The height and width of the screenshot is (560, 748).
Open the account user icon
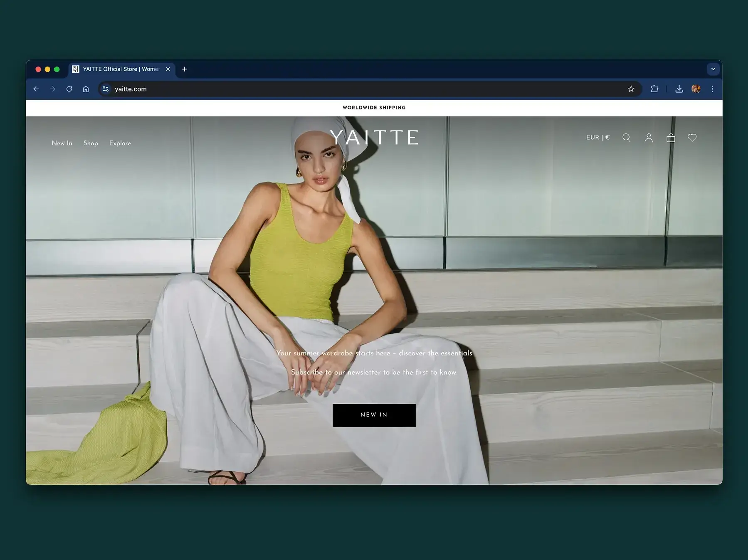pos(649,138)
